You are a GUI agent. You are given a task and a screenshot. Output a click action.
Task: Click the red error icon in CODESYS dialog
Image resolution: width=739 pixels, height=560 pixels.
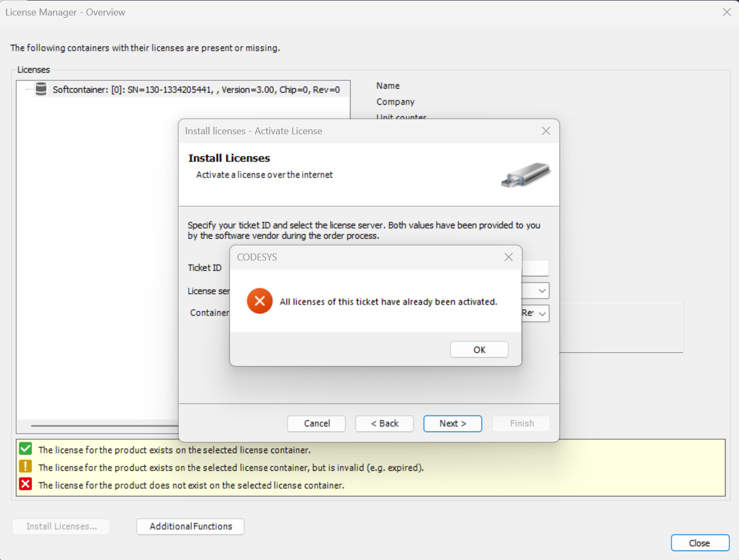[260, 301]
